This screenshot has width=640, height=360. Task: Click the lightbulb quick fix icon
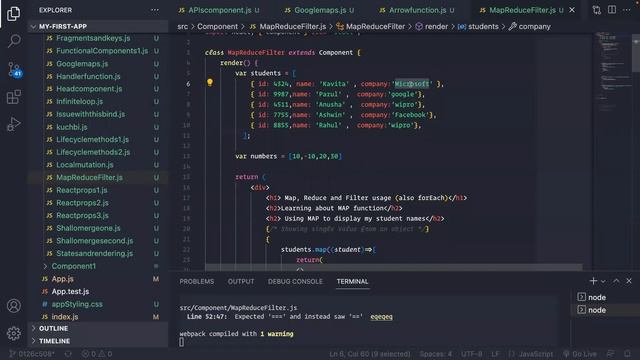click(x=210, y=83)
